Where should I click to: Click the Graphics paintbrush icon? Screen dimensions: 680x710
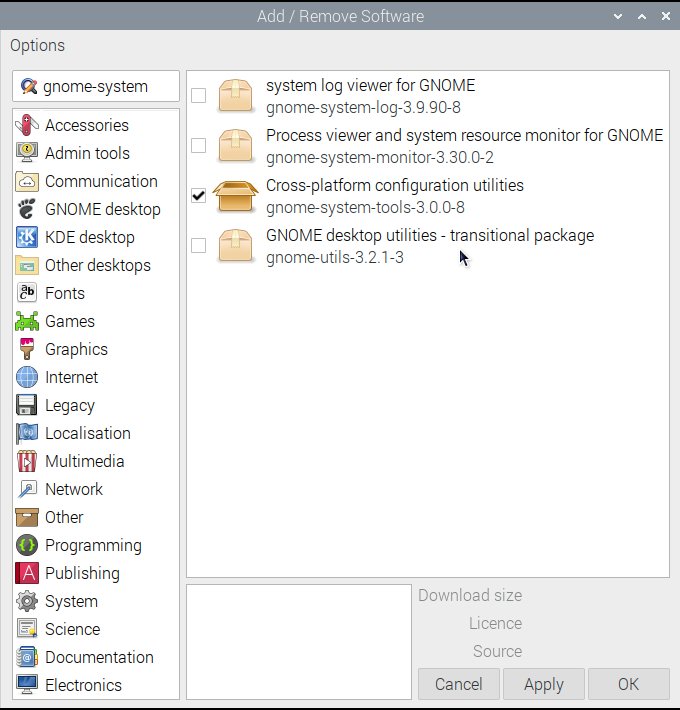point(27,349)
